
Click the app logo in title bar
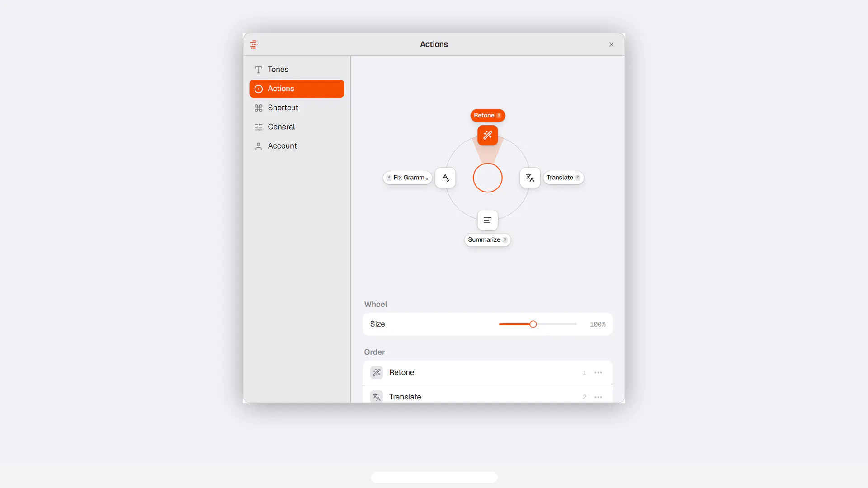coord(254,44)
